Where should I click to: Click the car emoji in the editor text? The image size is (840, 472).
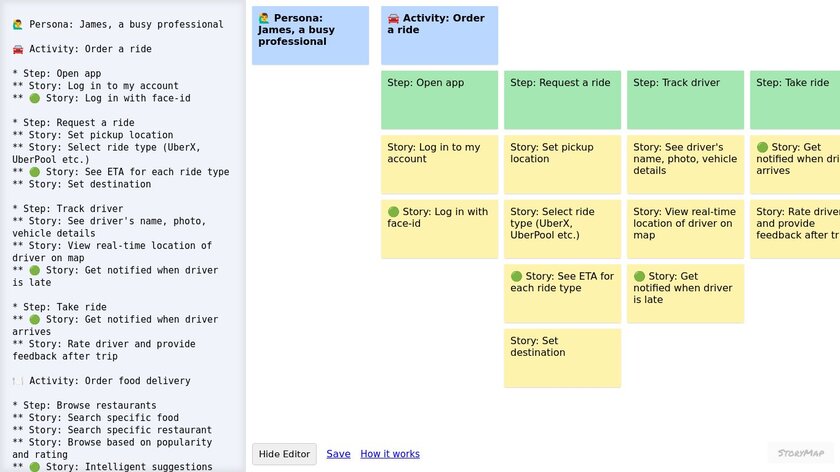tap(18, 48)
